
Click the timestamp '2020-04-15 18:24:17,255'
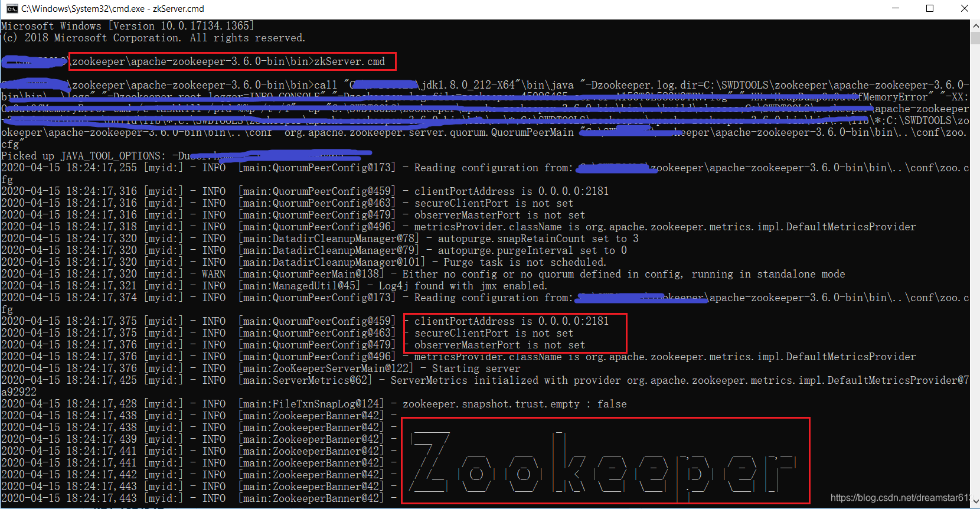[x=69, y=168]
